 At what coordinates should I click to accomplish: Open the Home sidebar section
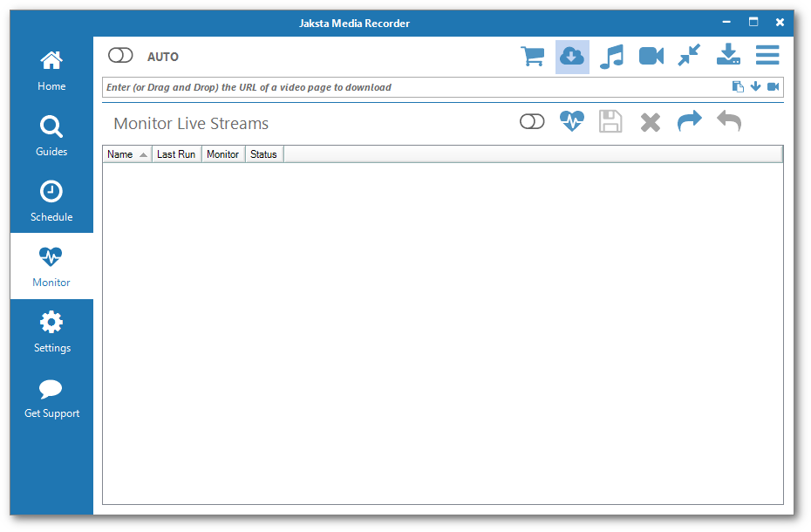pyautogui.click(x=51, y=70)
